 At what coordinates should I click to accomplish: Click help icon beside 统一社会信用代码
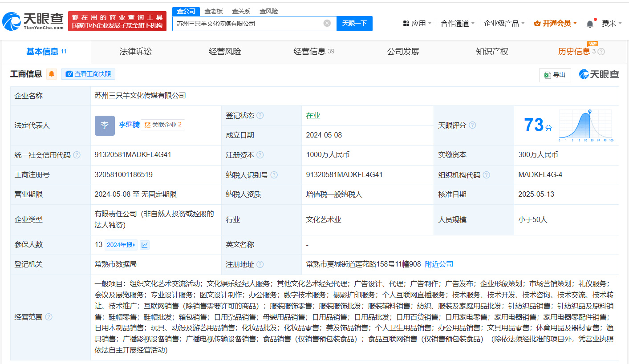[77, 155]
